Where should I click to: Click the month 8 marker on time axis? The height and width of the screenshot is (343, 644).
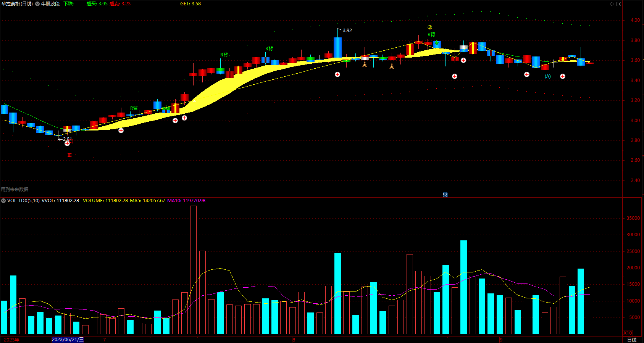click(294, 340)
